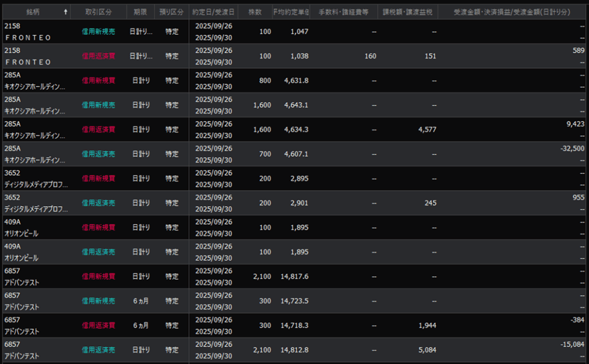Sort by 取引区分 column header
This screenshot has height=364, width=589.
tap(98, 12)
